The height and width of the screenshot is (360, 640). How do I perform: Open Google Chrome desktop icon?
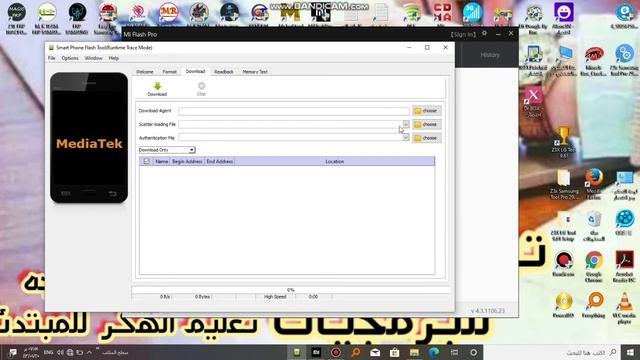593,267
